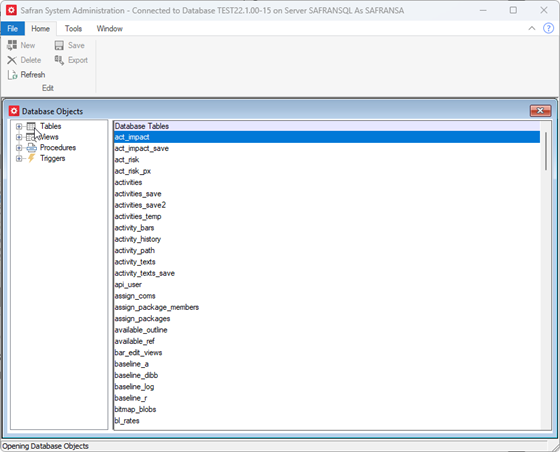Open the Window ribbon tab
Screen dimensions: 560x452
click(109, 29)
